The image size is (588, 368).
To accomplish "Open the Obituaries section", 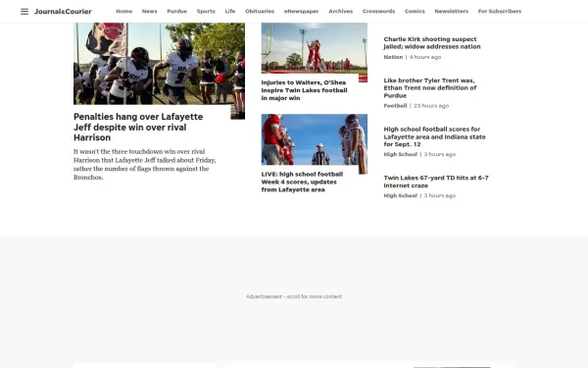I will click(260, 11).
